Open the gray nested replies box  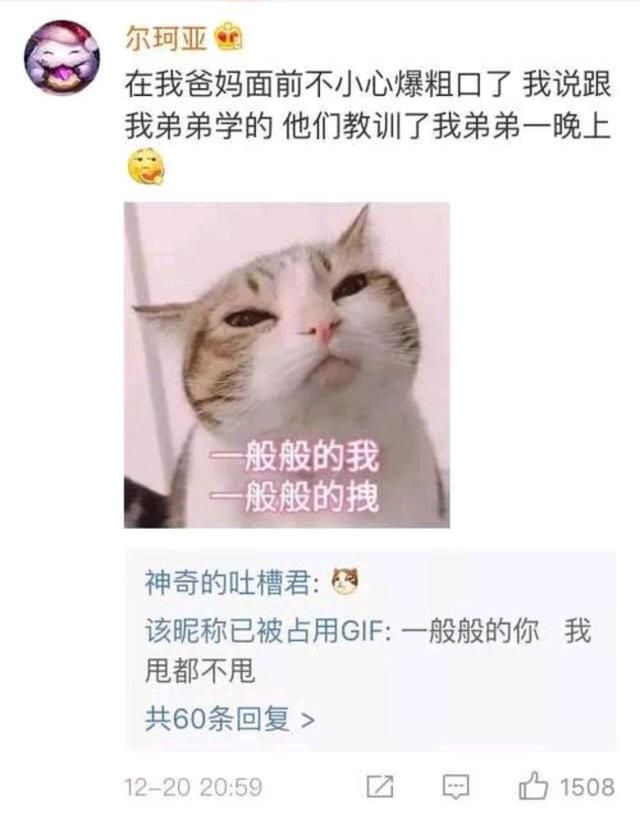[x=370, y=650]
